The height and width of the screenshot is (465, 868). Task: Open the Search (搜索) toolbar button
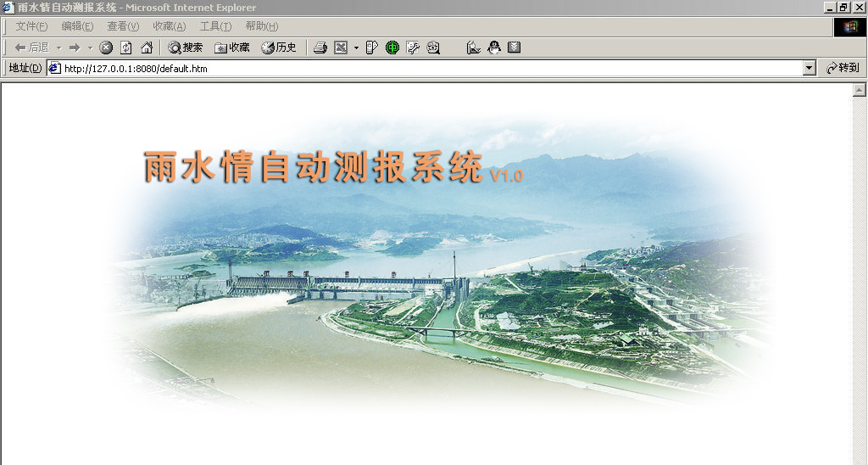(x=186, y=48)
